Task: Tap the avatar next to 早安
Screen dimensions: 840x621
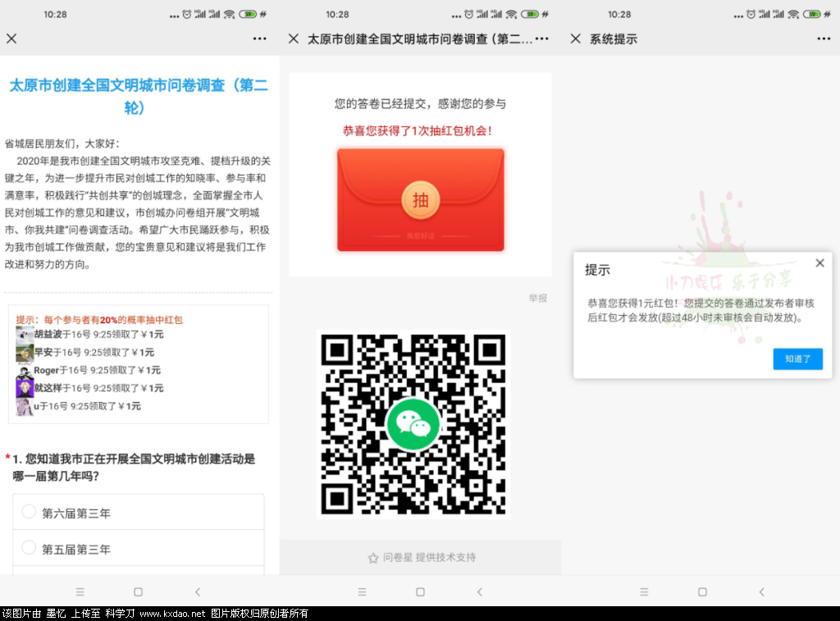Action: tap(25, 353)
